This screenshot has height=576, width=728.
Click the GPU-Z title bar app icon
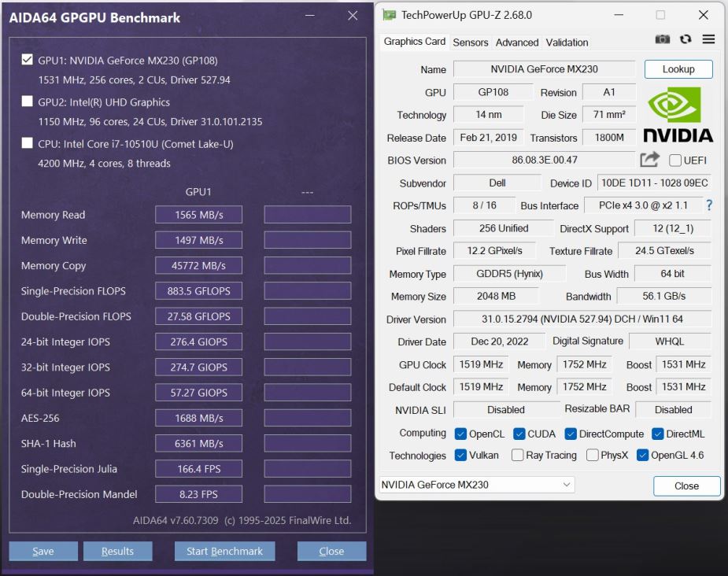pos(389,15)
